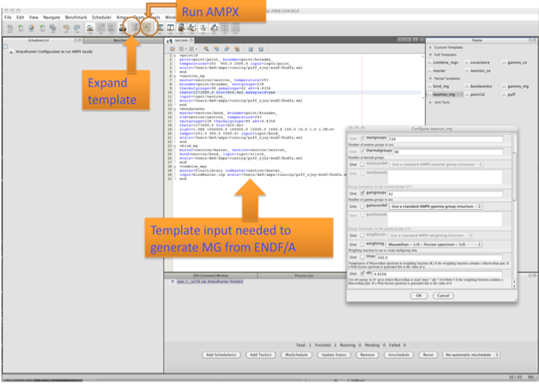
Task: Switch to the Process List tab
Action: pos(304,275)
